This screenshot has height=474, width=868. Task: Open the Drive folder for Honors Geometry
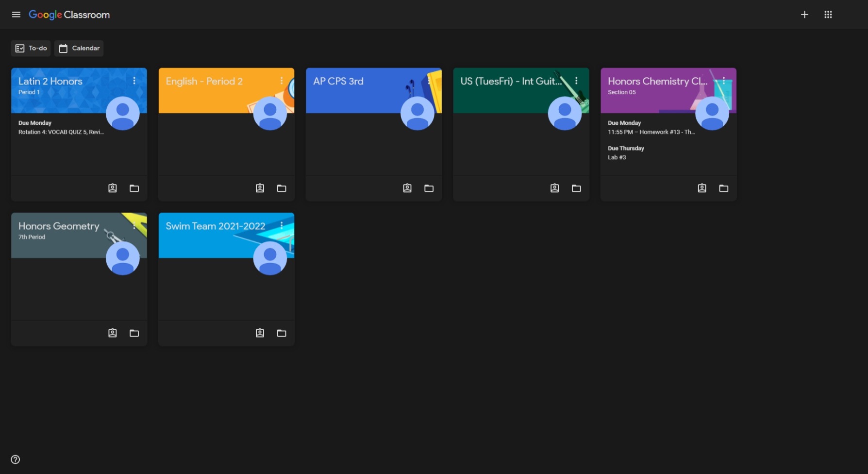click(x=134, y=333)
